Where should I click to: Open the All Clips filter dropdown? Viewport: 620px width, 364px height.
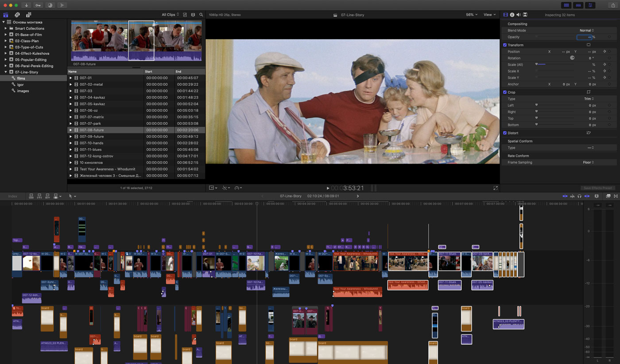click(170, 15)
